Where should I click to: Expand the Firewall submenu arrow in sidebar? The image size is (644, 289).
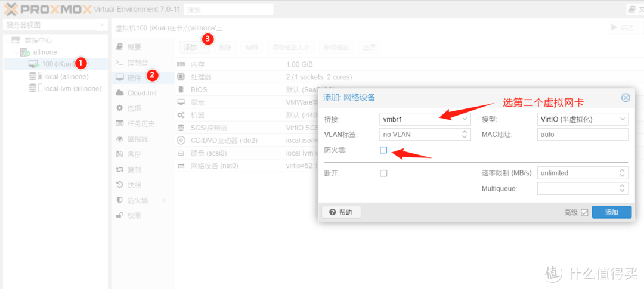165,200
